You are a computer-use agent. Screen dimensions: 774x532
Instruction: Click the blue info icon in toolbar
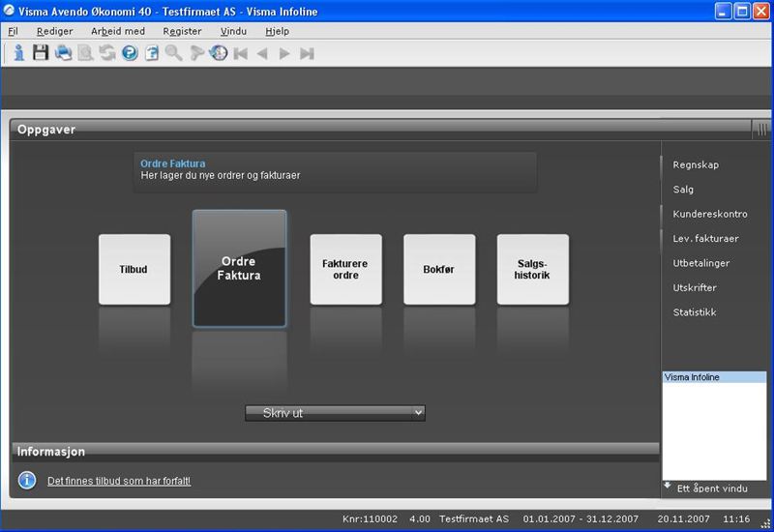click(18, 53)
